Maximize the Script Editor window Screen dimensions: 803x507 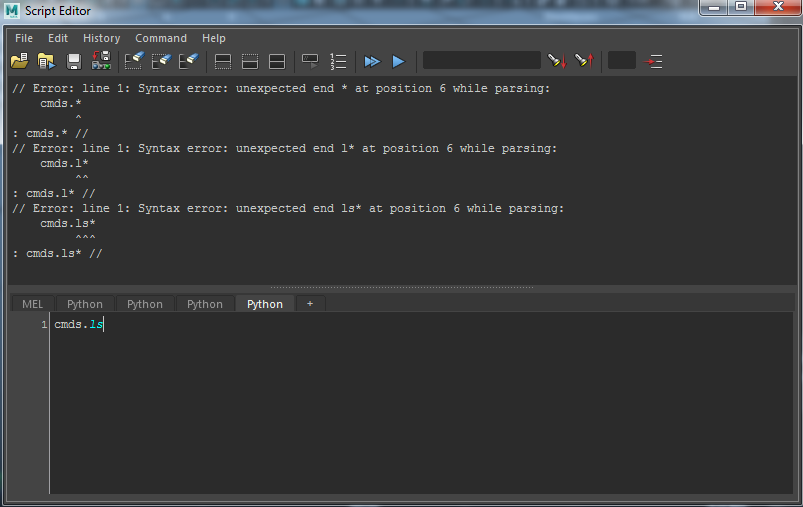(741, 7)
